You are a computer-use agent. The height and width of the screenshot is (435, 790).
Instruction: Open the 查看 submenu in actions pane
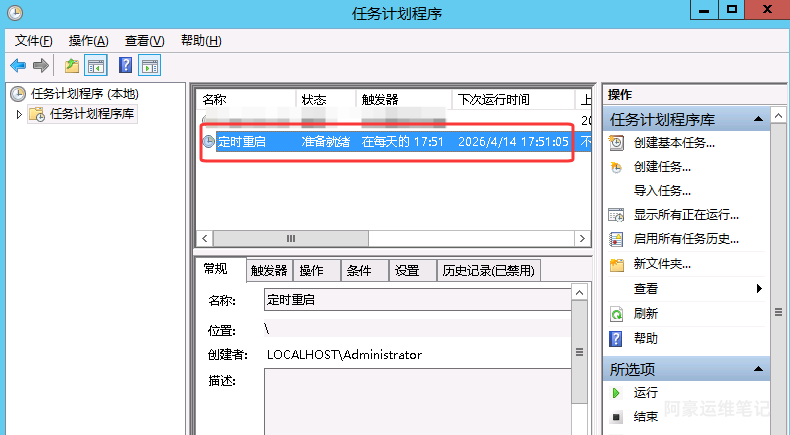point(645,288)
